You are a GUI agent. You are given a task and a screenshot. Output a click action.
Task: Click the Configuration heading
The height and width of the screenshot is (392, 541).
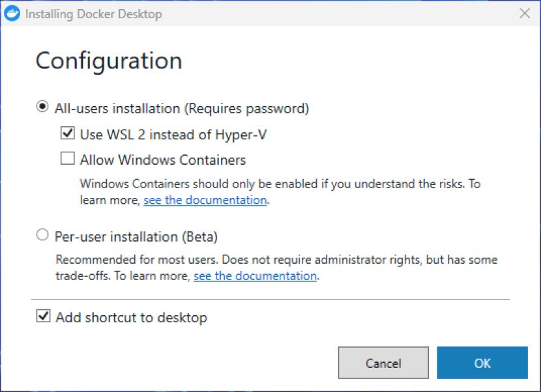coord(109,61)
